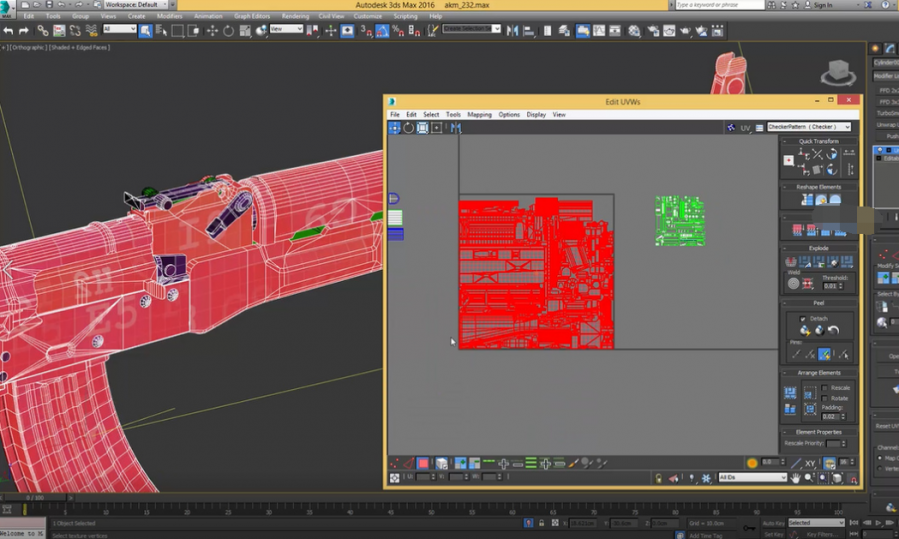Click the Target Weld icon in Weld group
Image resolution: width=899 pixels, height=539 pixels.
point(794,283)
